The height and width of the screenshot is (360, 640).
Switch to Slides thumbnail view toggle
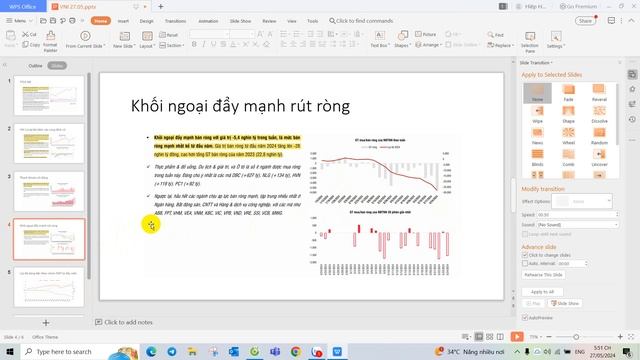point(57,65)
